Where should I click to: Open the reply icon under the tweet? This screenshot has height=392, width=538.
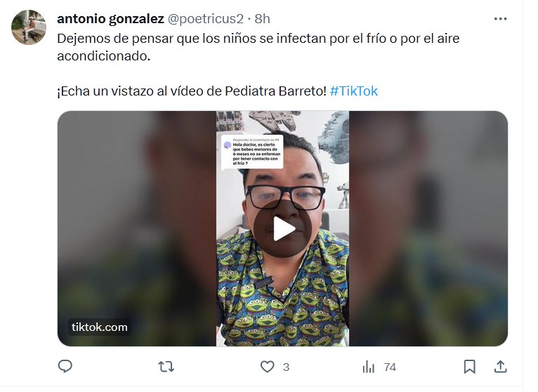[x=65, y=366]
